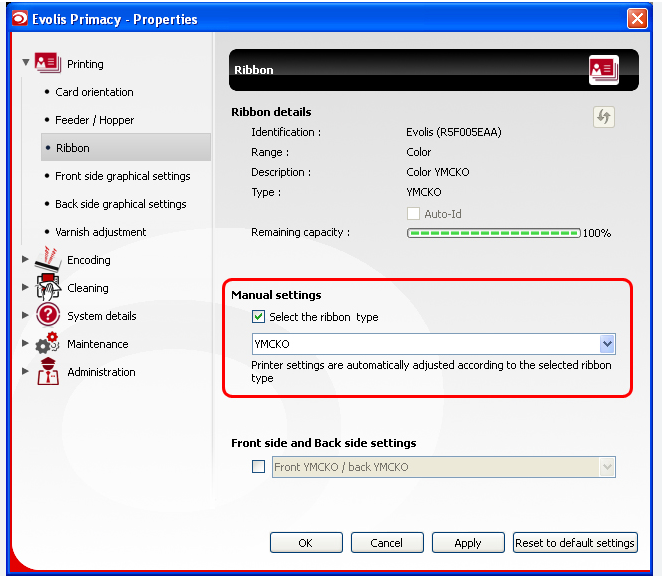Image resolution: width=662 pixels, height=583 pixels.
Task: Select the Administration label
Action: (101, 372)
